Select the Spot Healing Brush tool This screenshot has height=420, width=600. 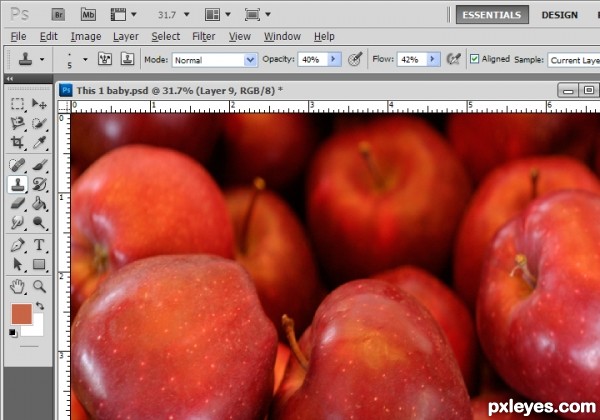pos(17,165)
